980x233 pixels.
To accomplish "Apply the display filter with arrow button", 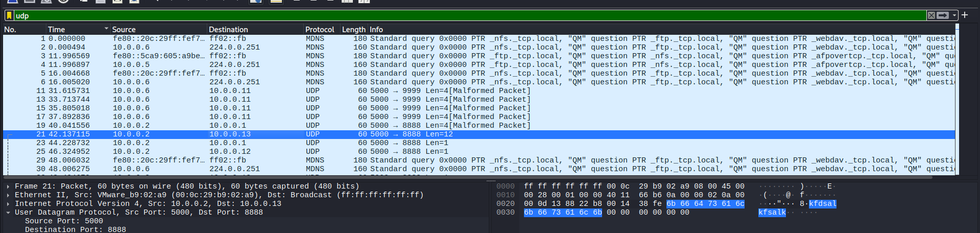I will [943, 15].
